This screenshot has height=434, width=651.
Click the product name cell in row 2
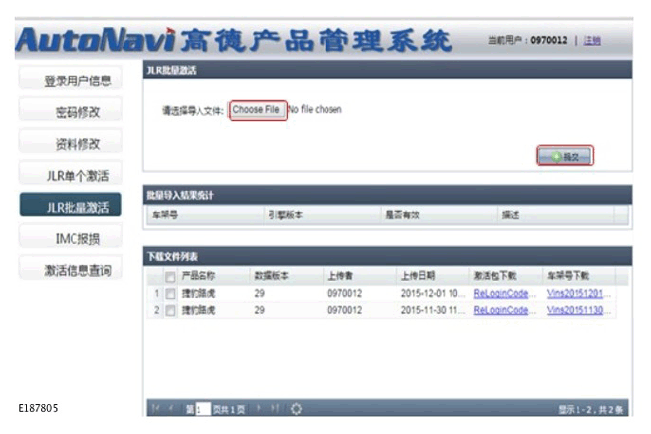click(x=214, y=310)
